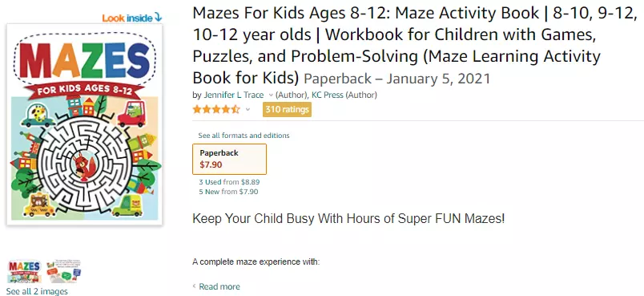View 3 Used offers from $8.89
This screenshot has width=644, height=296.
tap(229, 182)
